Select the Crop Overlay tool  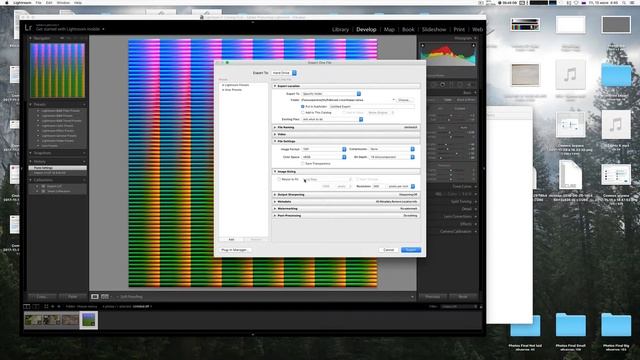433,84
